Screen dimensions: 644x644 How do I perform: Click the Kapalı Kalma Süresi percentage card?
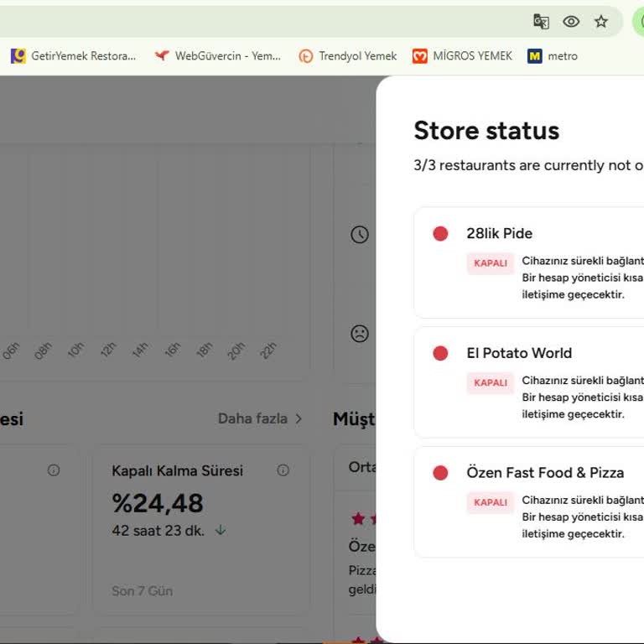pyautogui.click(x=200, y=528)
